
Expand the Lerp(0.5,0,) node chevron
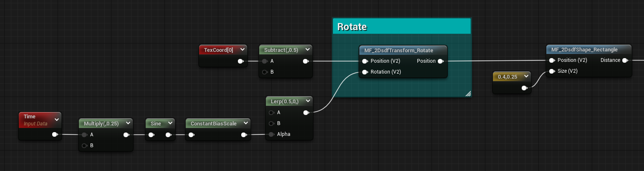coord(308,101)
